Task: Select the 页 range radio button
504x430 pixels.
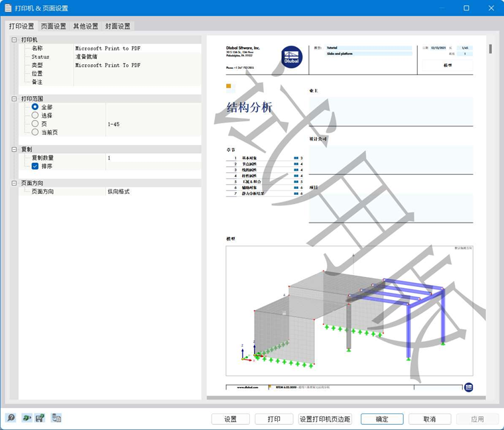Action: (35, 124)
